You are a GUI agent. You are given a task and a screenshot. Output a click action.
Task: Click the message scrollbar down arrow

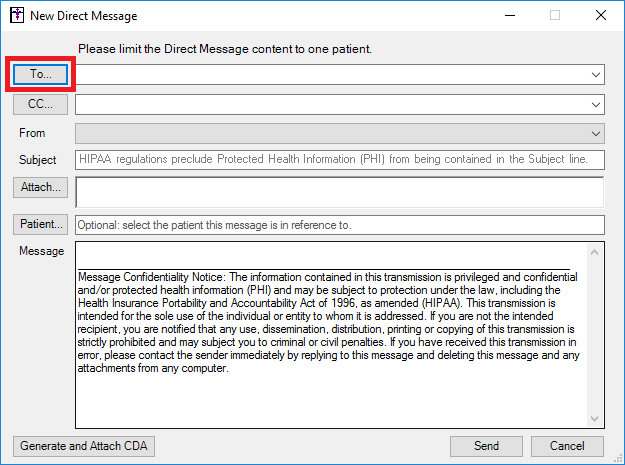click(x=594, y=418)
